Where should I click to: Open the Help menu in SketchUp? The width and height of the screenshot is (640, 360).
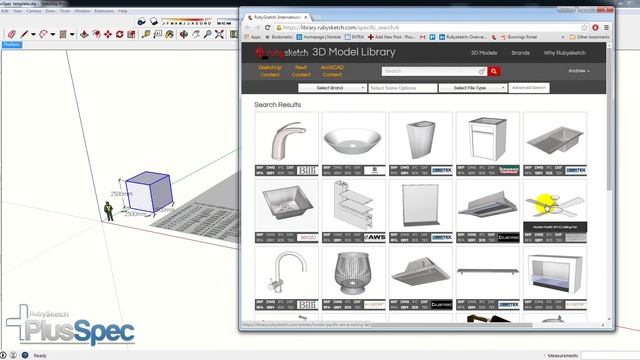pyautogui.click(x=122, y=11)
